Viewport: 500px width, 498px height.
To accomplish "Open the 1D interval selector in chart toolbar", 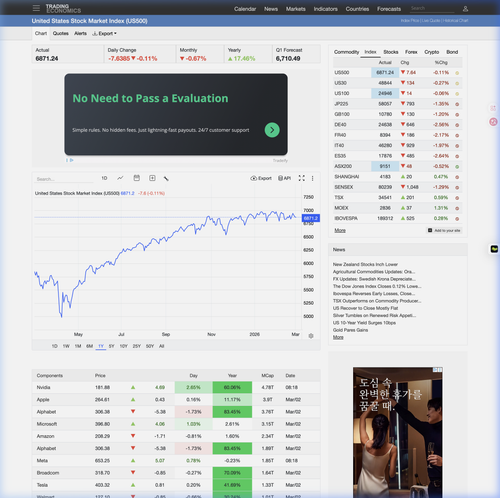I will pyautogui.click(x=104, y=178).
